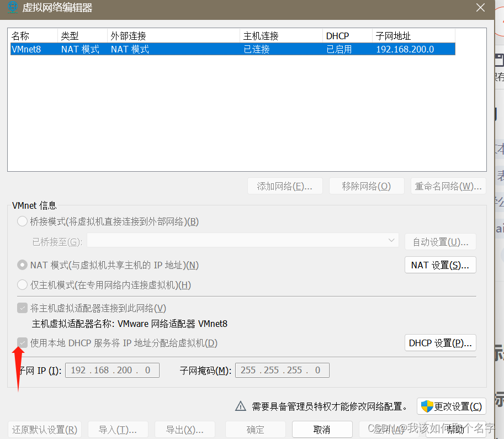Open NAT 设置(S)... dialog
This screenshot has width=504, height=439.
[441, 265]
